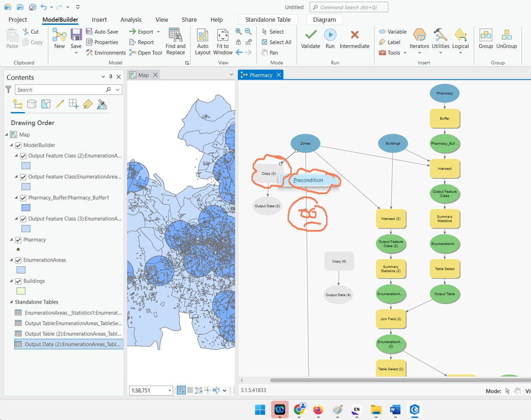
Task: Toggle the Buildings layer visibility checkbox
Action: click(x=18, y=281)
